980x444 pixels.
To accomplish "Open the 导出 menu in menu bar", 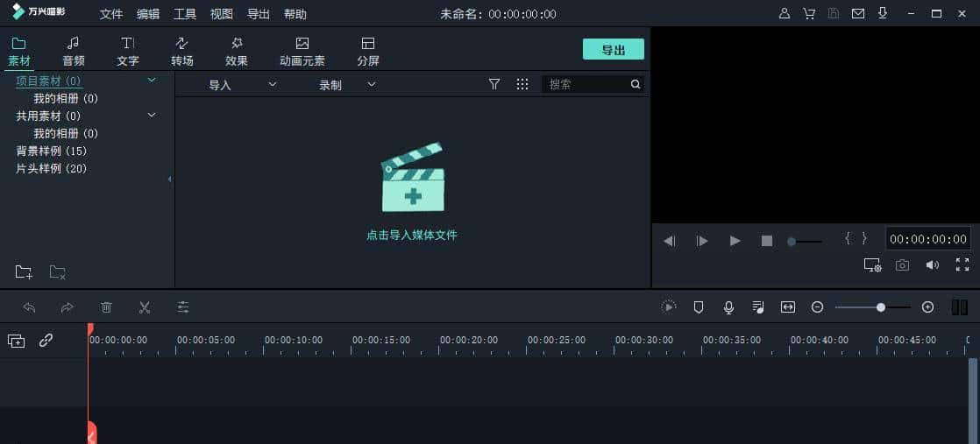I will pos(259,14).
